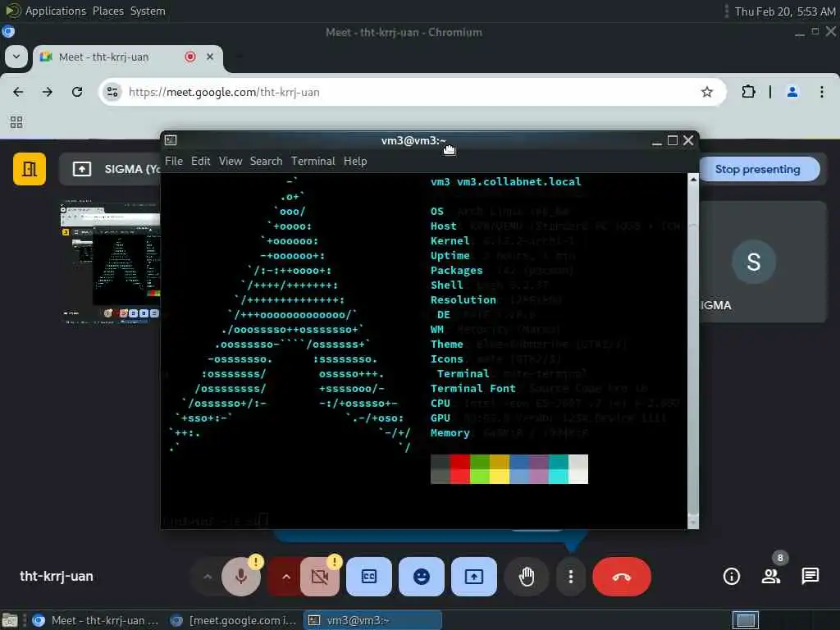Open the apps grid in bookmarks bar
The width and height of the screenshot is (840, 630).
click(x=16, y=122)
